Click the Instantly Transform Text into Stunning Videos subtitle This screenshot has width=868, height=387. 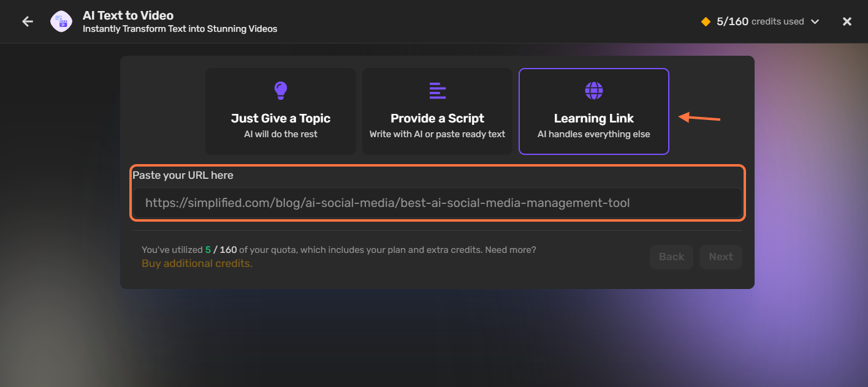click(180, 29)
